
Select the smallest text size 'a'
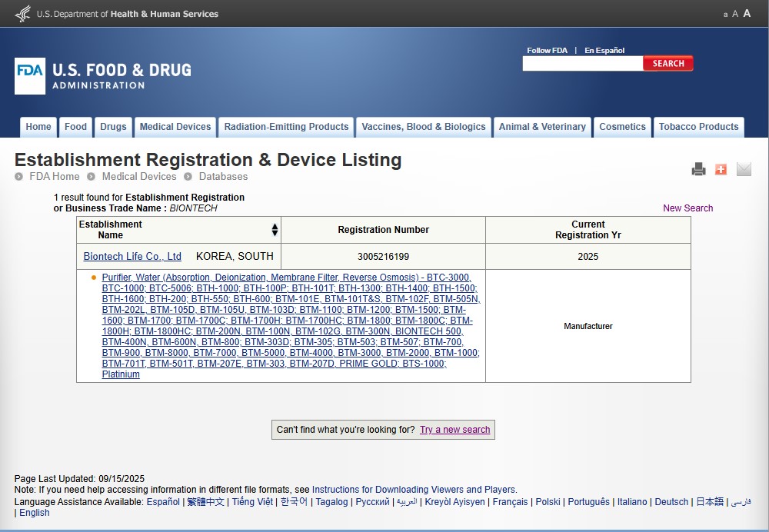(725, 15)
